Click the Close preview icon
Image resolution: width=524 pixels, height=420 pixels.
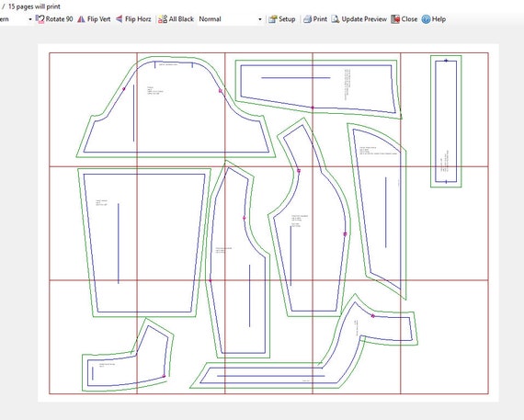click(x=395, y=19)
